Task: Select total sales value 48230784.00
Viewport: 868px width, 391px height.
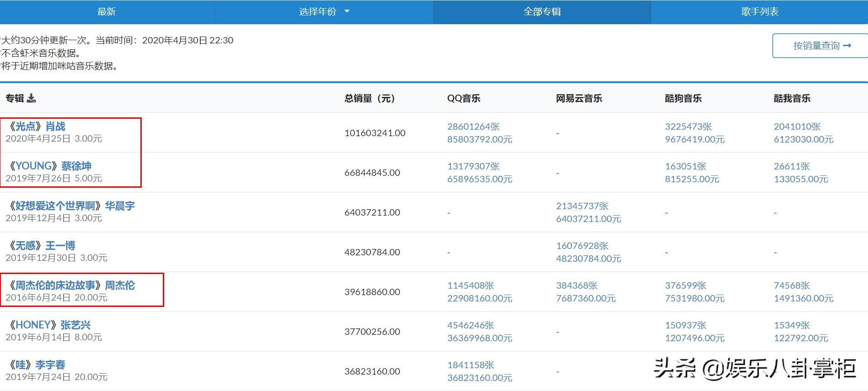Action: [372, 252]
